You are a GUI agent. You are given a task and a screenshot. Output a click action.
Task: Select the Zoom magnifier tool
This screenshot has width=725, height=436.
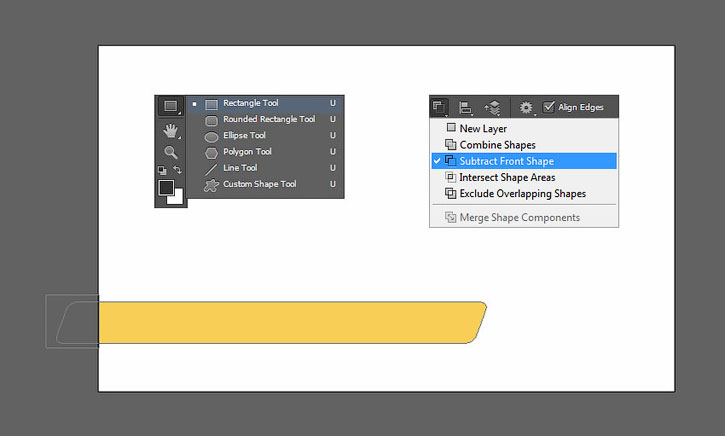171,152
